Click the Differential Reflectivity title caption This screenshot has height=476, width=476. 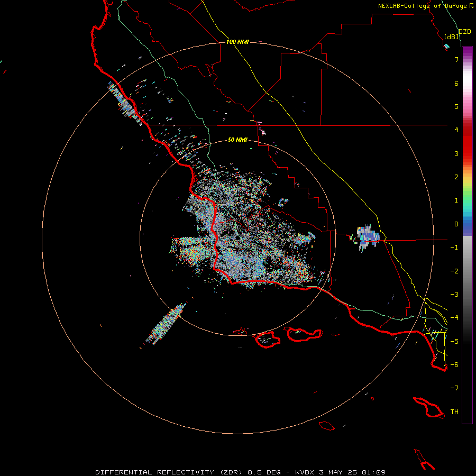[240, 472]
